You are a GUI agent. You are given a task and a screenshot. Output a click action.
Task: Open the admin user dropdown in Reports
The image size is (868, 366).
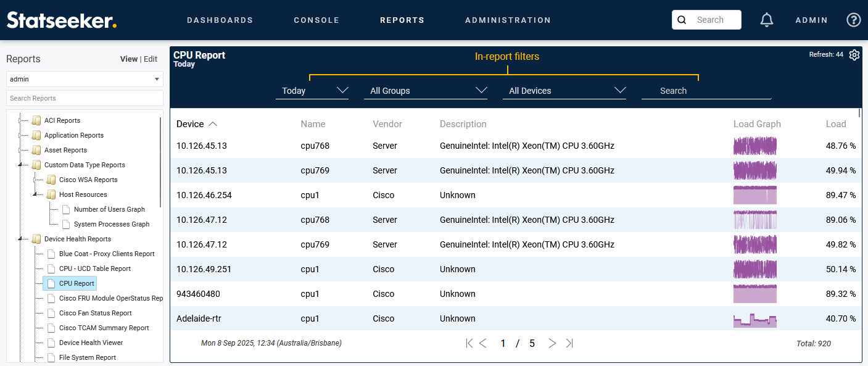85,79
